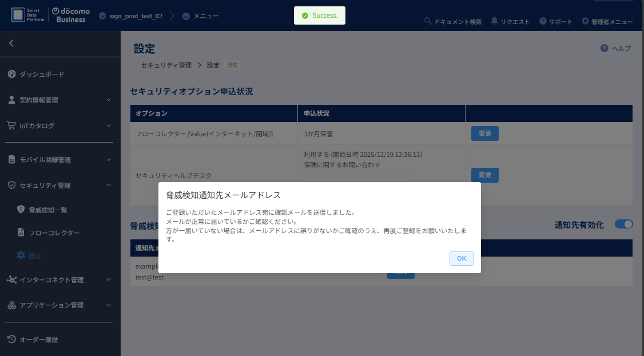Screen dimensions: 644x356
Task: Confirm the dialog with OK
Action: 461,258
